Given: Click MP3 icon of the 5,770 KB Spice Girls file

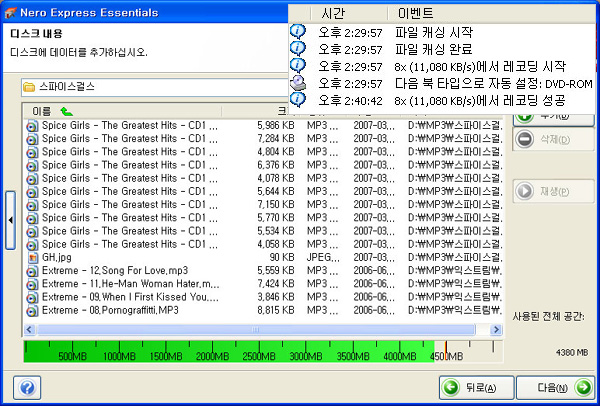Looking at the screenshot, I should pyautogui.click(x=33, y=218).
